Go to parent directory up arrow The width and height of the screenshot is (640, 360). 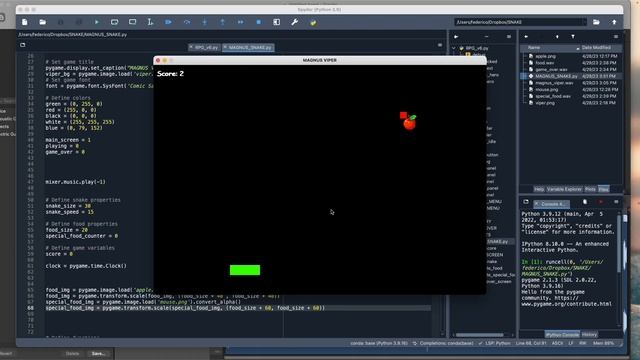tap(614, 22)
